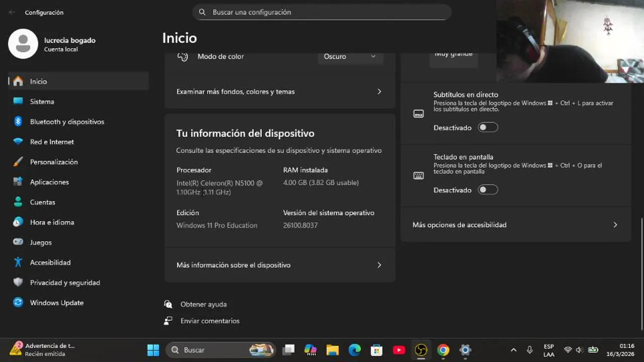The height and width of the screenshot is (362, 644).
Task: Click the Hora e idioma clock icon
Action: point(18,222)
